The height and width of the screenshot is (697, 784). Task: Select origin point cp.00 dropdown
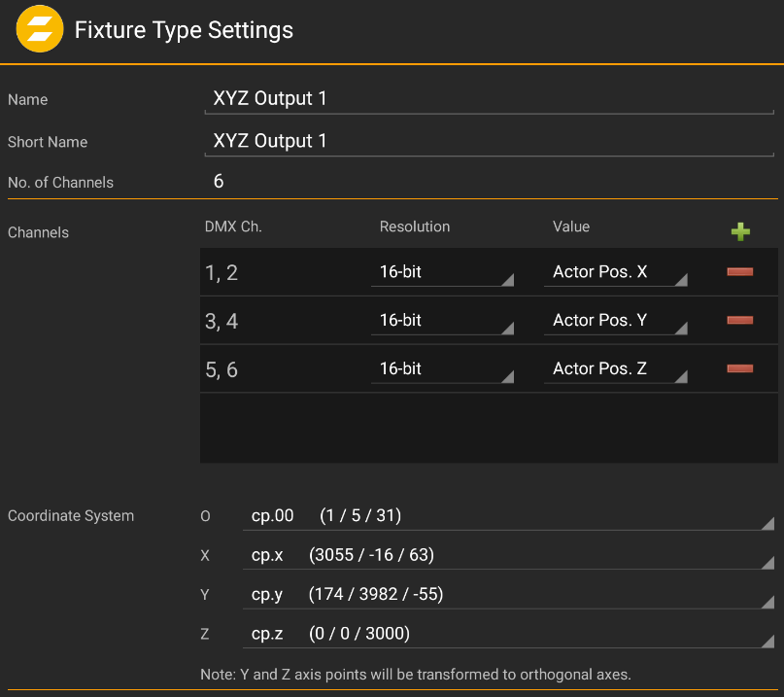tap(508, 516)
